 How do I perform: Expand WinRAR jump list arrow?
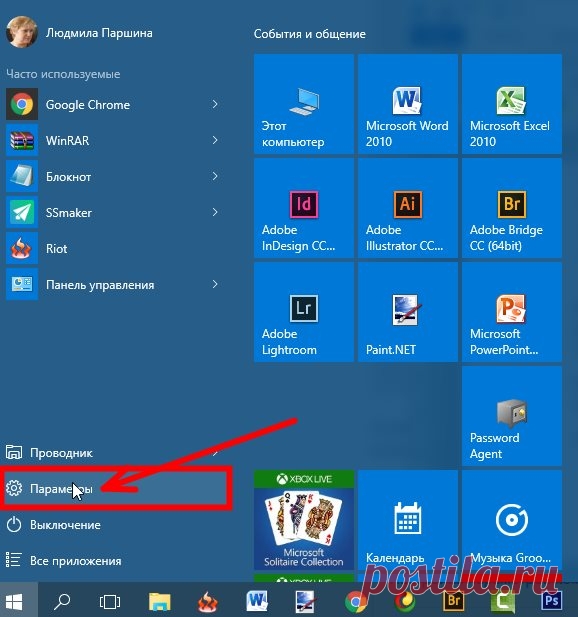tap(215, 140)
